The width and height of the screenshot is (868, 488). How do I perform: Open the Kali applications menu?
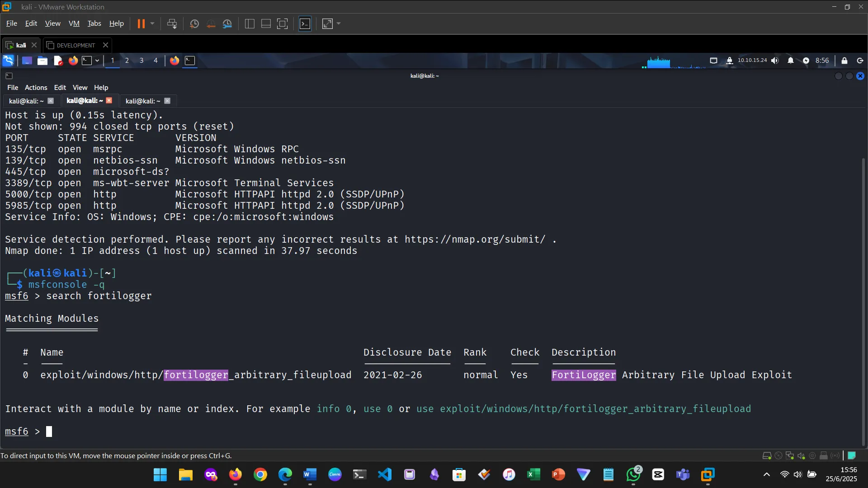(8, 60)
